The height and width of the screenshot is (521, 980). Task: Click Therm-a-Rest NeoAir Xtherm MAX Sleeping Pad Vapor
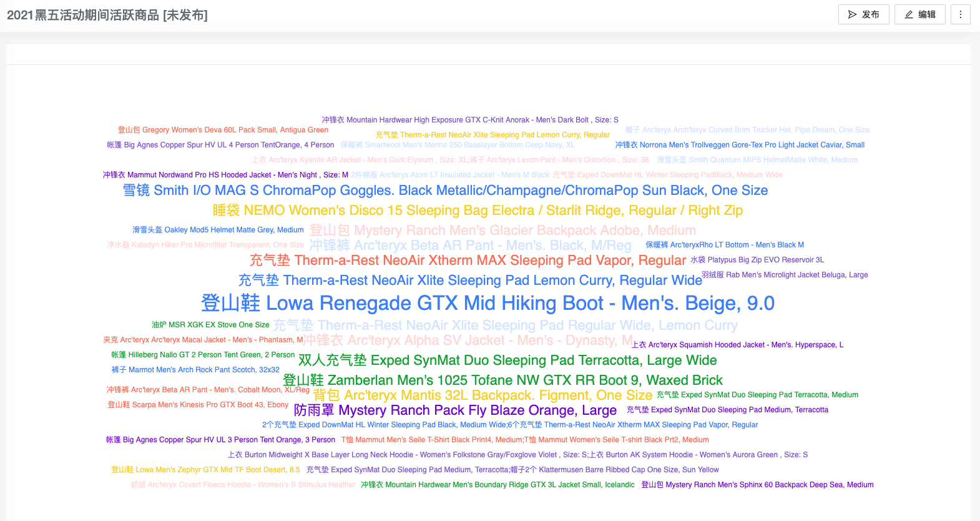pyautogui.click(x=468, y=260)
